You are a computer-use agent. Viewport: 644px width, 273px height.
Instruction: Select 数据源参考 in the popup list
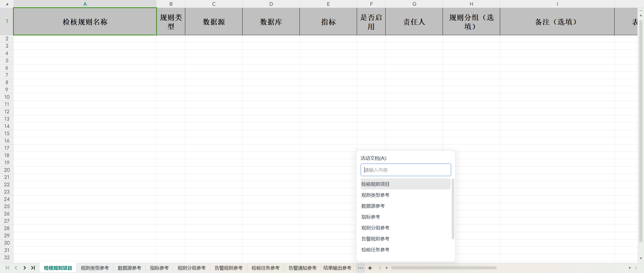(373, 206)
